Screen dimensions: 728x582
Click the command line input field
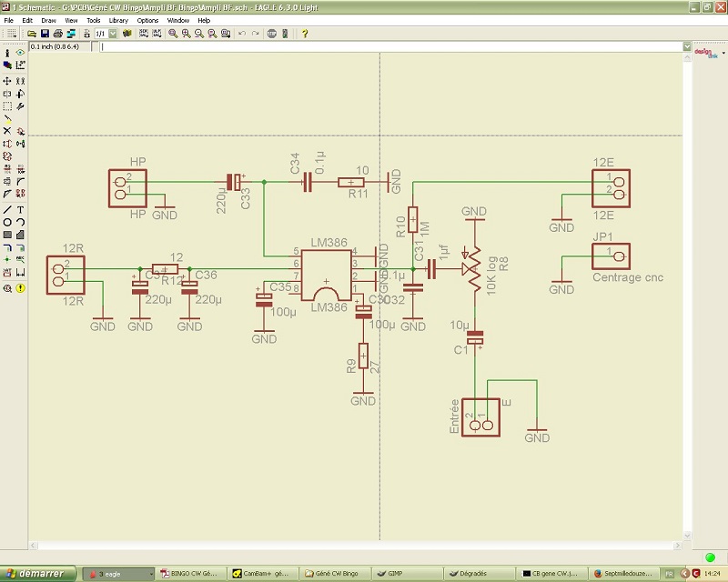(391, 46)
